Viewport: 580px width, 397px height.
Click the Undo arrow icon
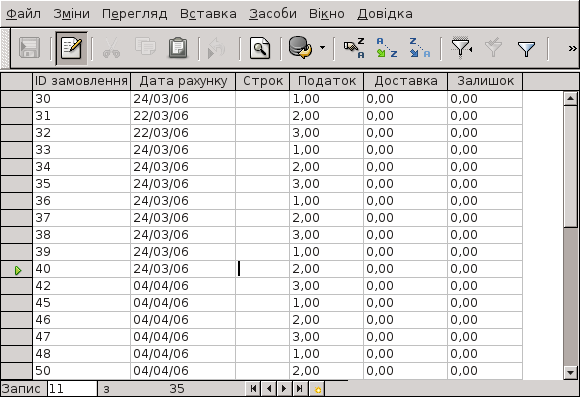coord(217,48)
